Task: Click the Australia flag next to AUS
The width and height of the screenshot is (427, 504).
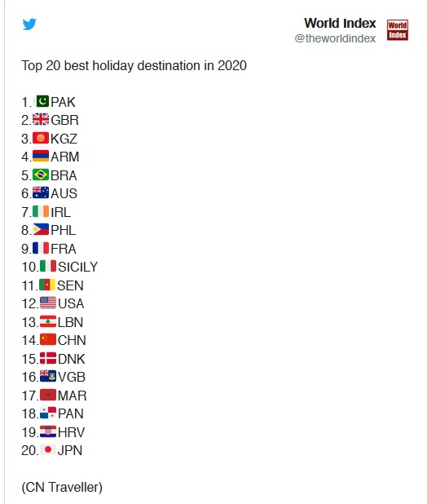Action: pos(41,192)
